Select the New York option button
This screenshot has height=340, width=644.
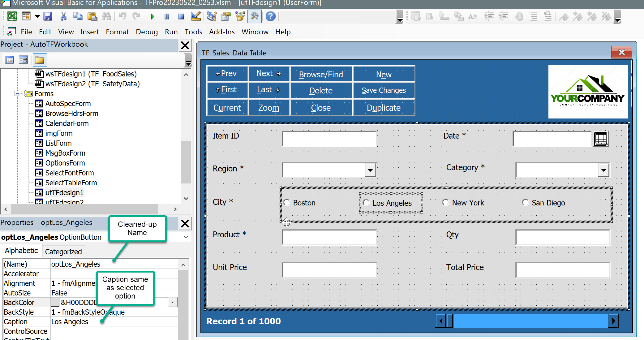pos(446,203)
